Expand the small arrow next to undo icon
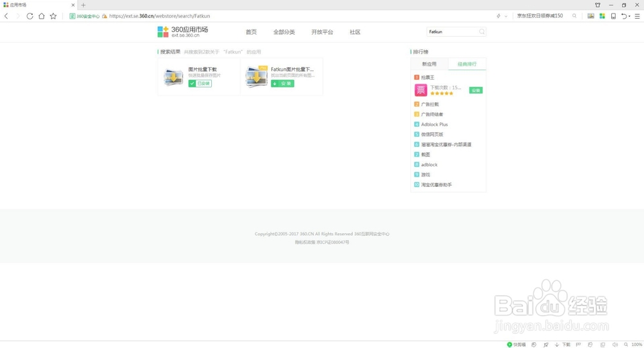The height and width of the screenshot is (348, 644). 629,17
